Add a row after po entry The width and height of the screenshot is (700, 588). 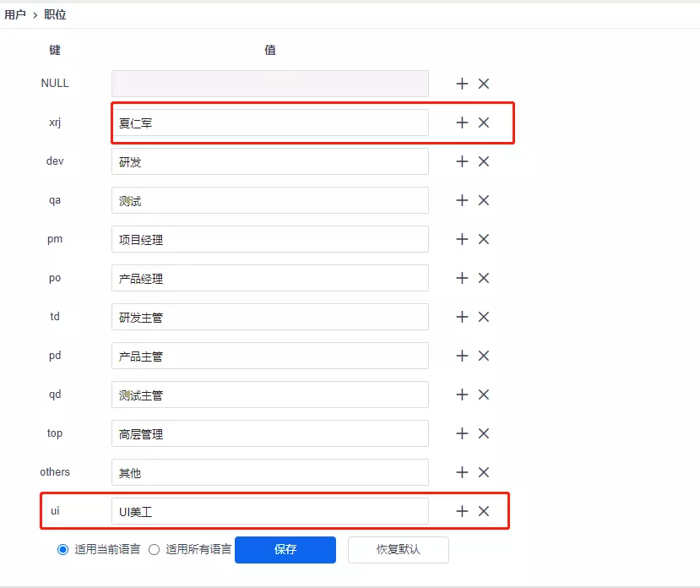pos(462,278)
